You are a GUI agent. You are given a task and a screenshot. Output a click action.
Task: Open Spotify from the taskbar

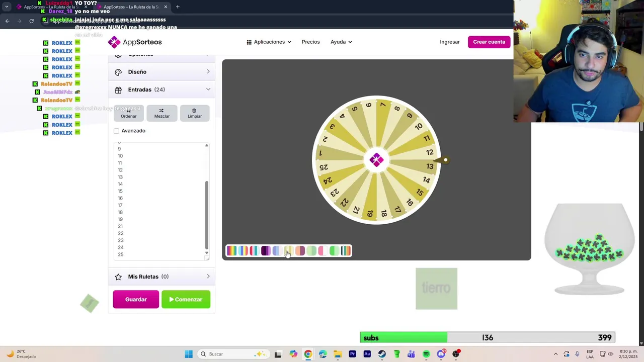[426, 354]
